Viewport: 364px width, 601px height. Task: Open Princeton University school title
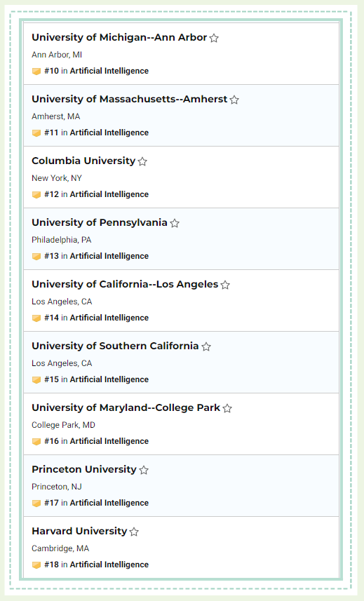(x=84, y=469)
